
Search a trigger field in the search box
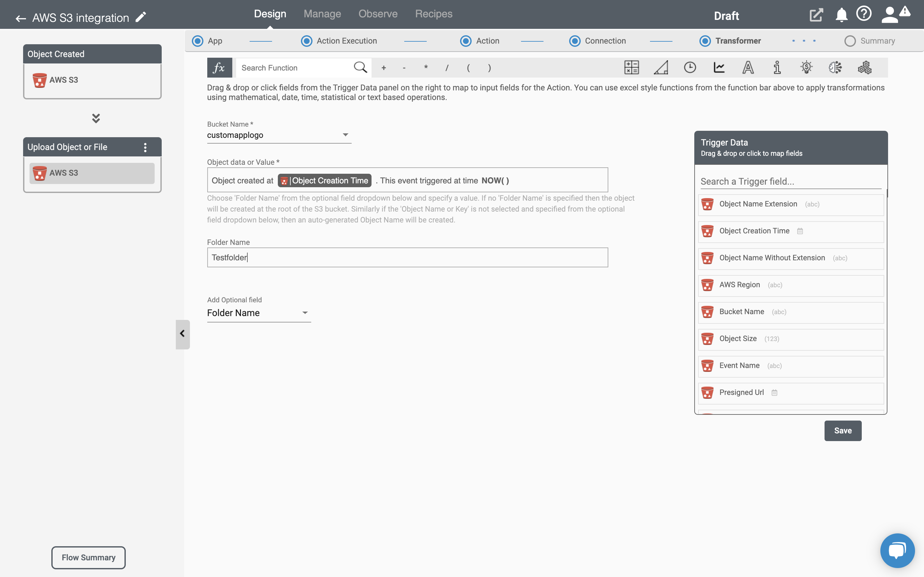pyautogui.click(x=790, y=181)
